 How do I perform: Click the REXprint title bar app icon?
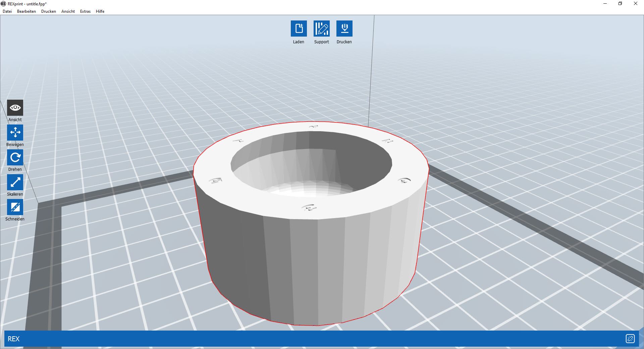(3, 4)
